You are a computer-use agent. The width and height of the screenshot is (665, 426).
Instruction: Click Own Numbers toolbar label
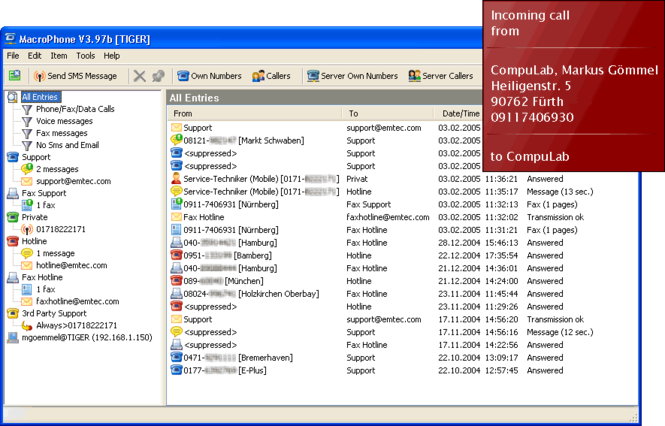pos(216,76)
